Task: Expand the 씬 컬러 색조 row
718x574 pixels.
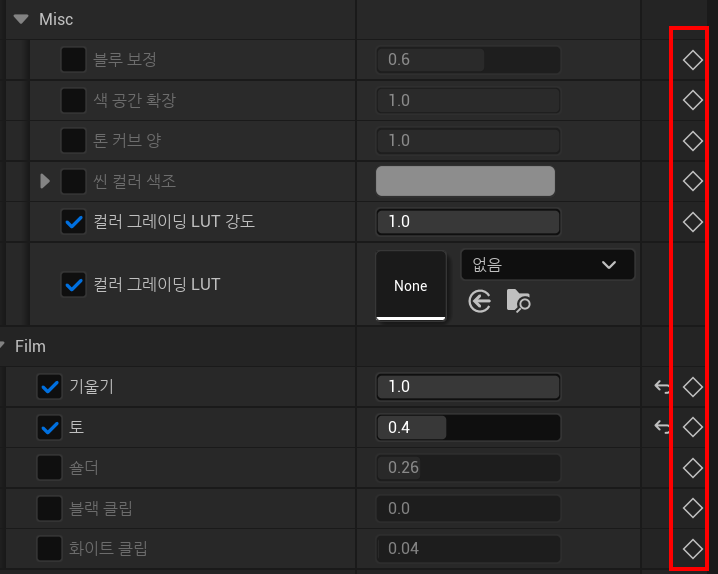Action: click(x=45, y=181)
